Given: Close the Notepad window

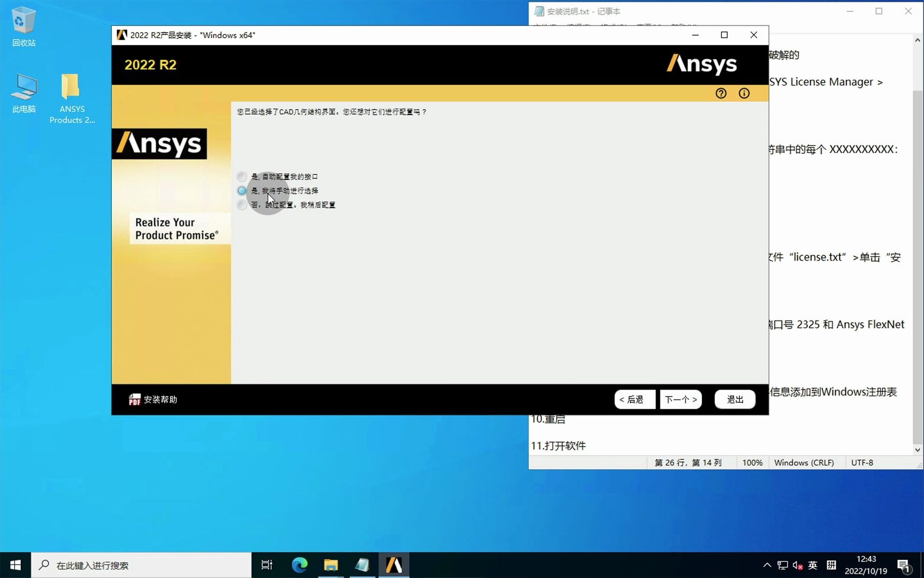Looking at the screenshot, I should 908,11.
